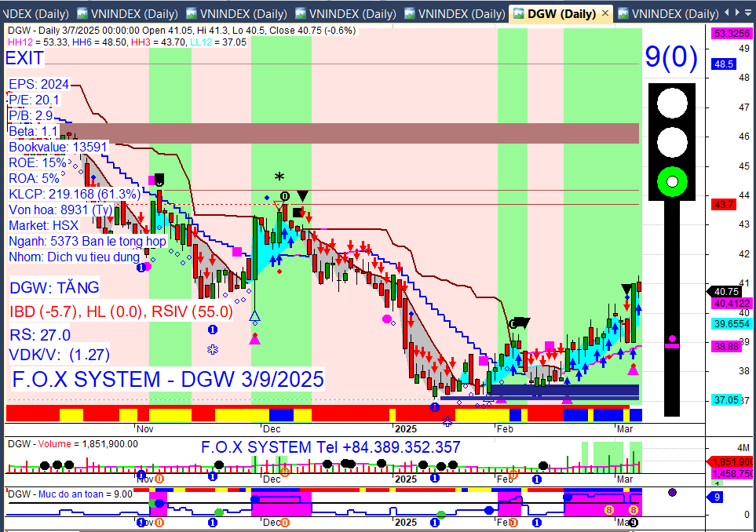
Task: Click the tab strip left arrow
Action: point(729,13)
